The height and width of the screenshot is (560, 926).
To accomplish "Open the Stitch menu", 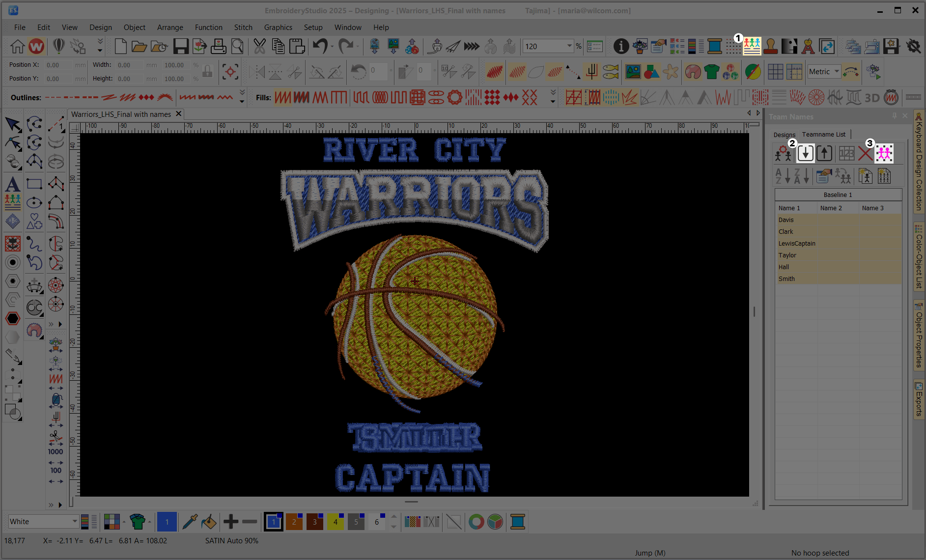I will pos(243,28).
